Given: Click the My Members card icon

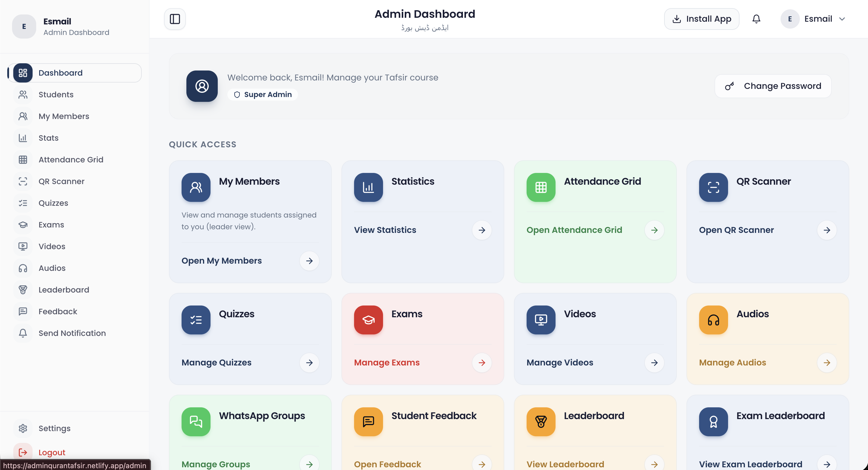Looking at the screenshot, I should coord(196,187).
